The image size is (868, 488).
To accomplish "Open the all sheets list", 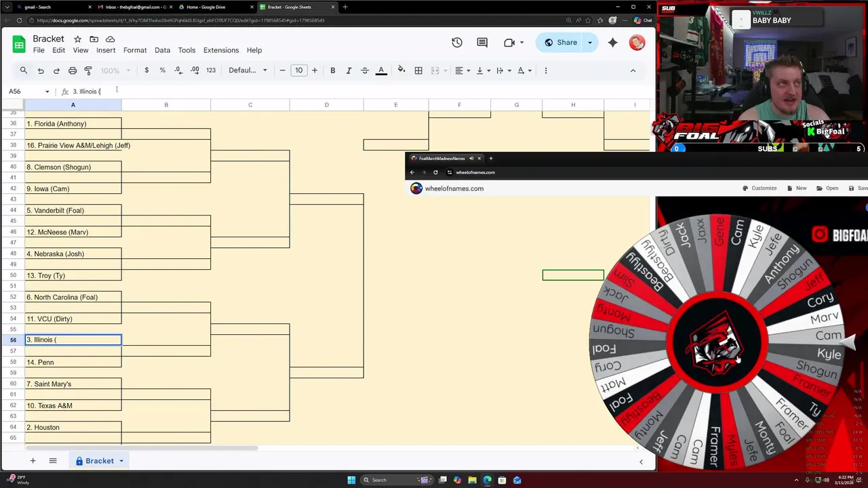I will coord(53,461).
